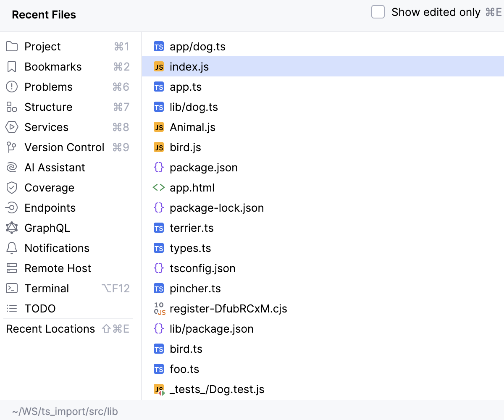Open the Endpoints tool window
The height and width of the screenshot is (420, 504).
[50, 207]
